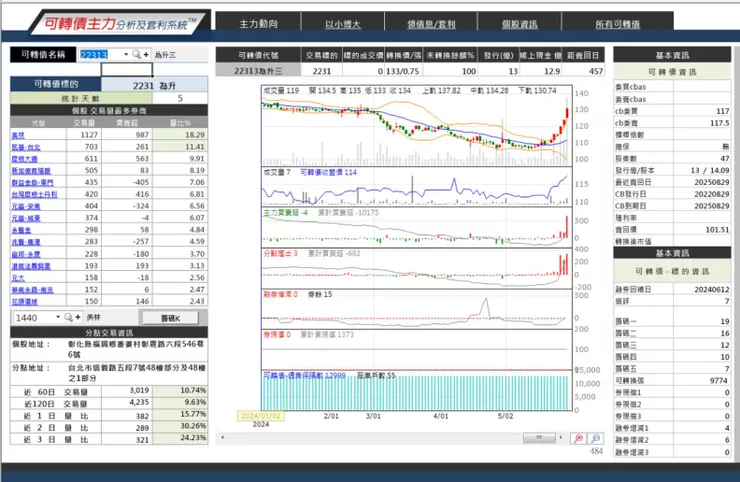Click the magnifier icon next to the 1440 box
This screenshot has height=482, width=740.
68,317
